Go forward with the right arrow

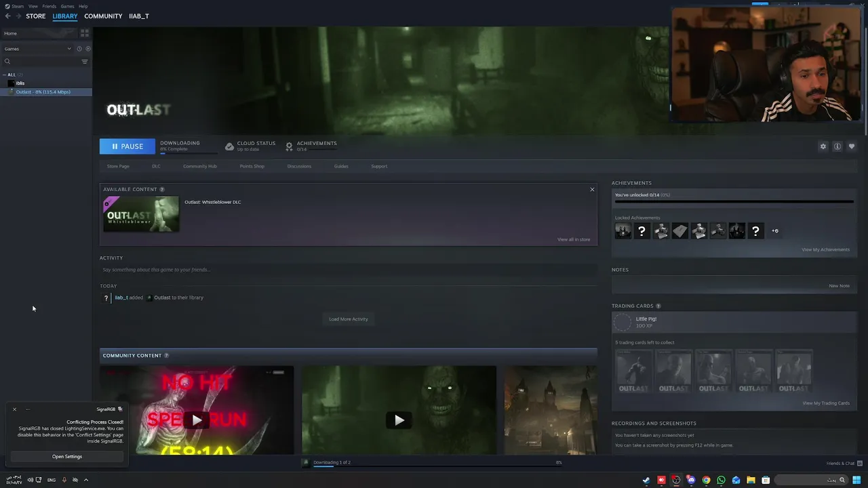(x=18, y=16)
